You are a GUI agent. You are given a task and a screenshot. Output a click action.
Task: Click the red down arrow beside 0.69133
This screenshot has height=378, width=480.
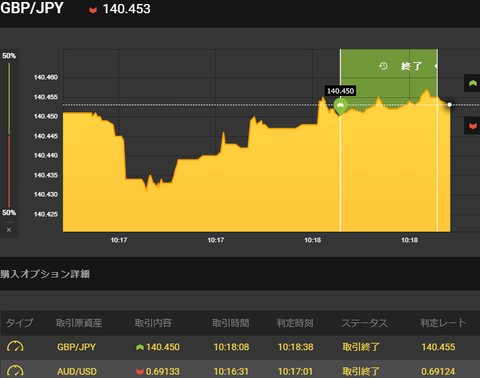[x=140, y=372]
